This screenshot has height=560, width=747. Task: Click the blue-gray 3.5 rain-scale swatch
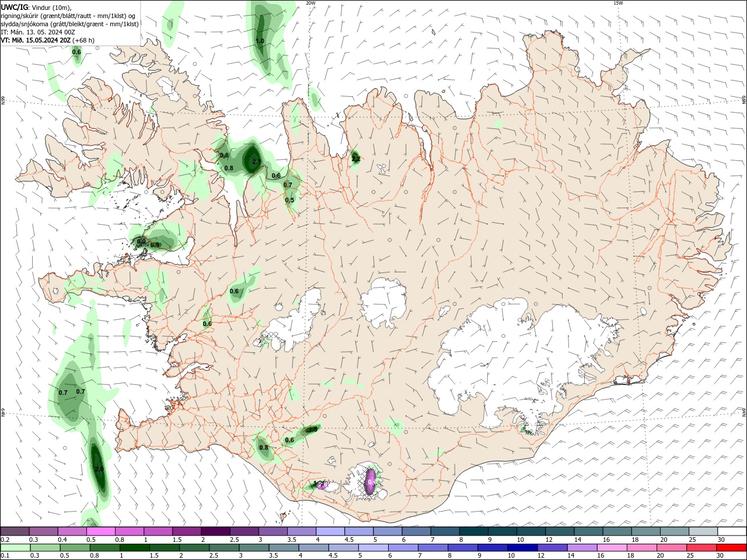(284, 548)
